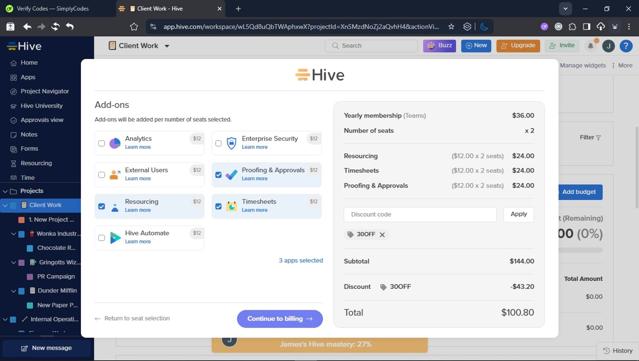This screenshot has height=361, width=639.
Task: Click the Hive mastery progress bar
Action: (320, 344)
